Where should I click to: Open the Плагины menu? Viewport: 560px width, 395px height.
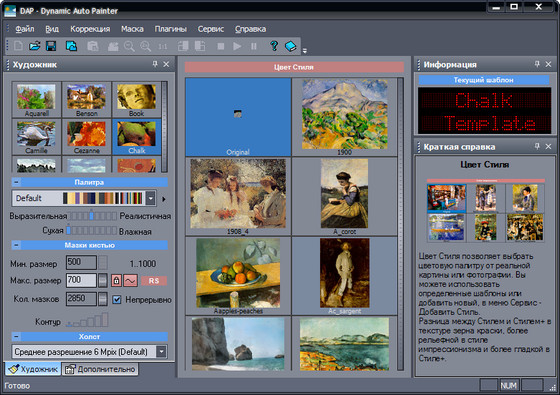coord(170,29)
